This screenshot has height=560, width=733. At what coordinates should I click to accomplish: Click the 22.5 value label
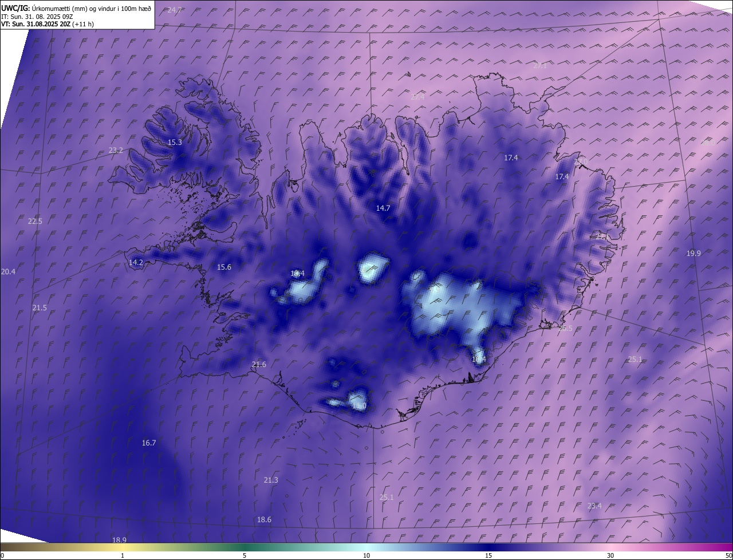(x=35, y=221)
